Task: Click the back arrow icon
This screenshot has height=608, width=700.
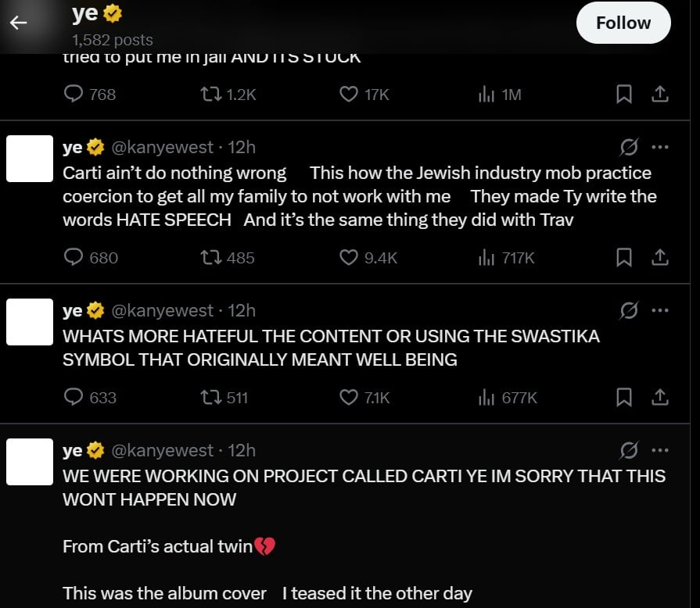Action: (18, 23)
